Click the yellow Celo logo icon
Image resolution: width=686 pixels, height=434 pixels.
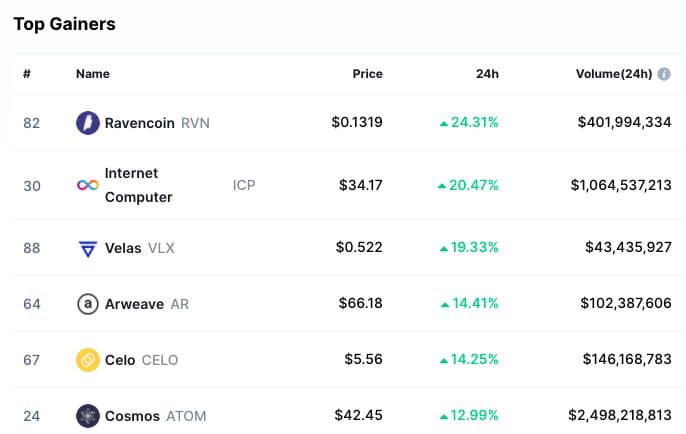point(88,360)
